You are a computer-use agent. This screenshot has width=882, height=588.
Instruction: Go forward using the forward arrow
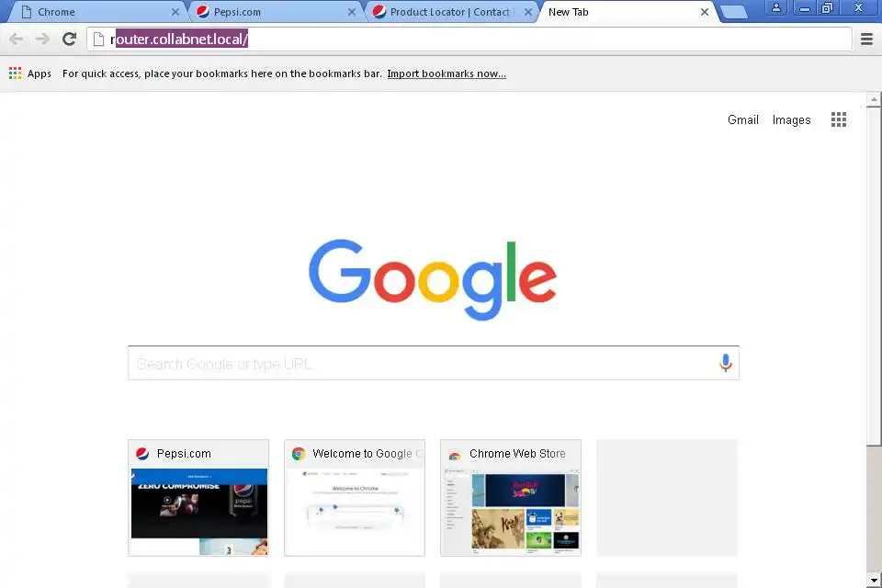[x=42, y=39]
